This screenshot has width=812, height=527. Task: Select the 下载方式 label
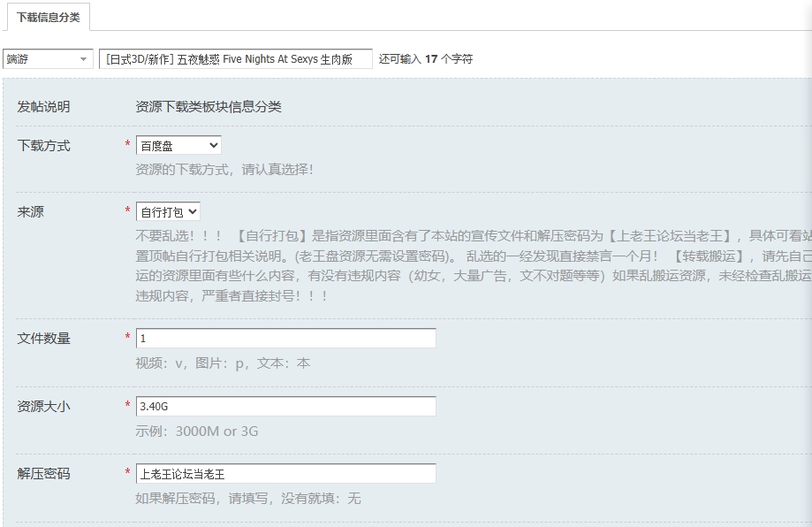coord(43,146)
